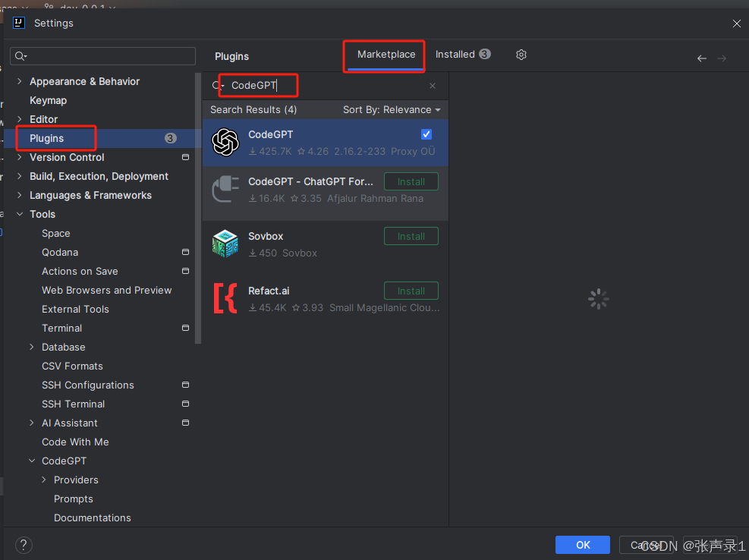
Task: Open Prompts under CodeGPT
Action: 73,499
